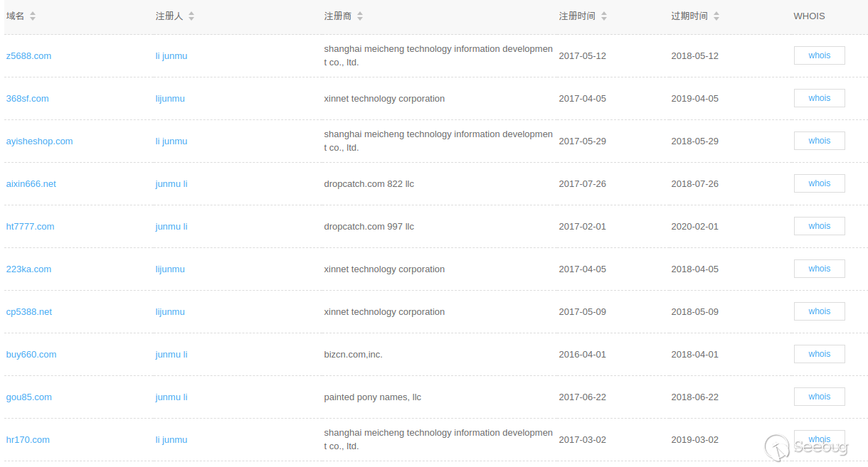Click registrant junmu li in ht7777.com row

tap(171, 227)
